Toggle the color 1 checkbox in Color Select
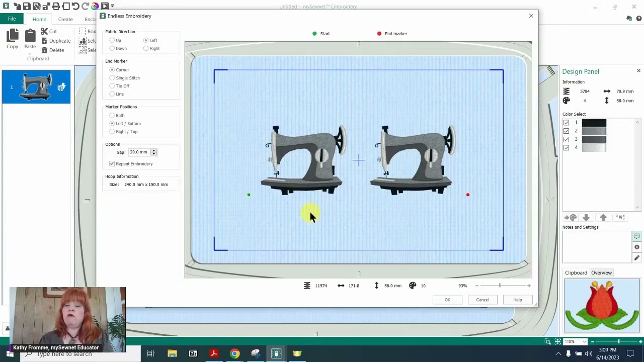This screenshot has width=644, height=362. pos(566,123)
